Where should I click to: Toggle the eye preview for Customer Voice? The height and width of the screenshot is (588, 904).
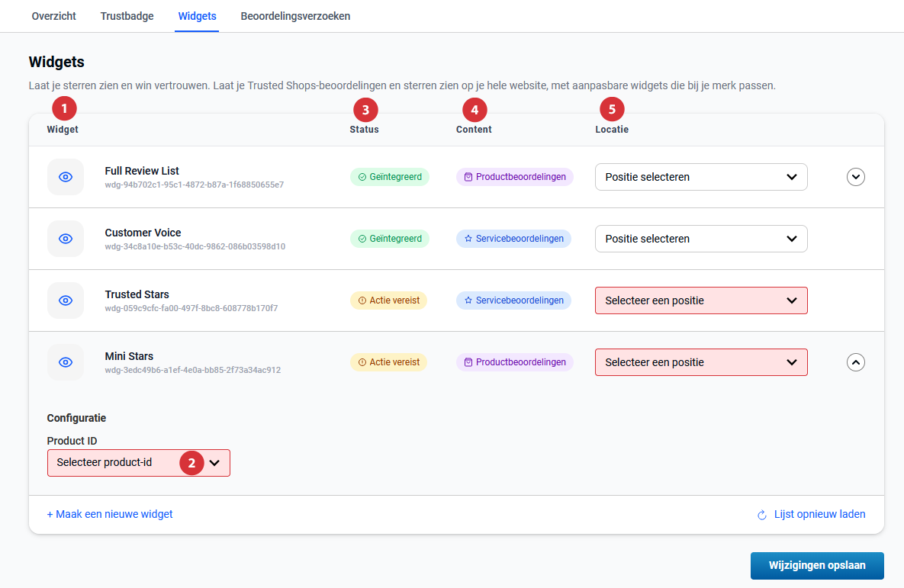tap(66, 239)
